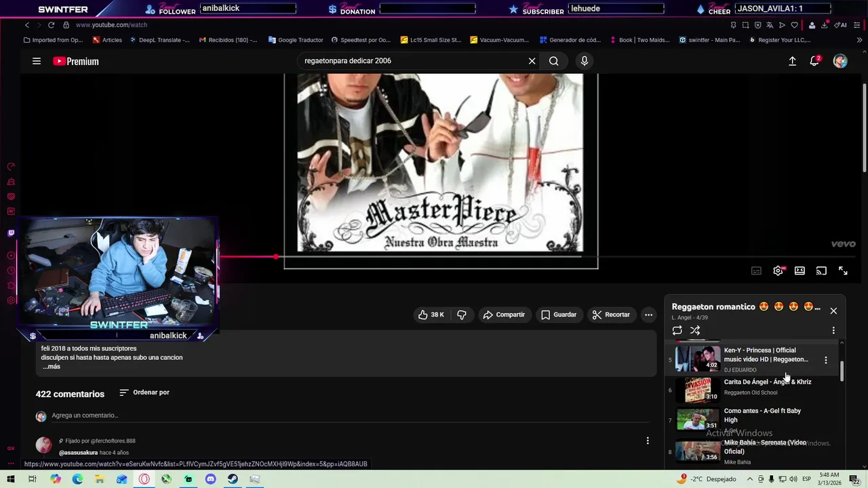Open Windows Start menu
The height and width of the screenshot is (488, 868).
click(11, 479)
